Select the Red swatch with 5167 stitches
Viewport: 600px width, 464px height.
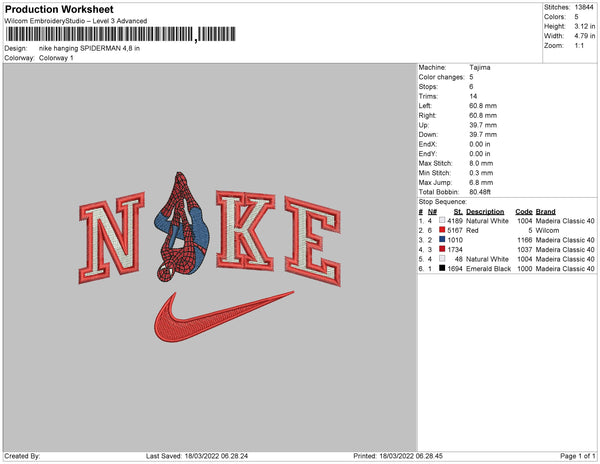tap(442, 230)
